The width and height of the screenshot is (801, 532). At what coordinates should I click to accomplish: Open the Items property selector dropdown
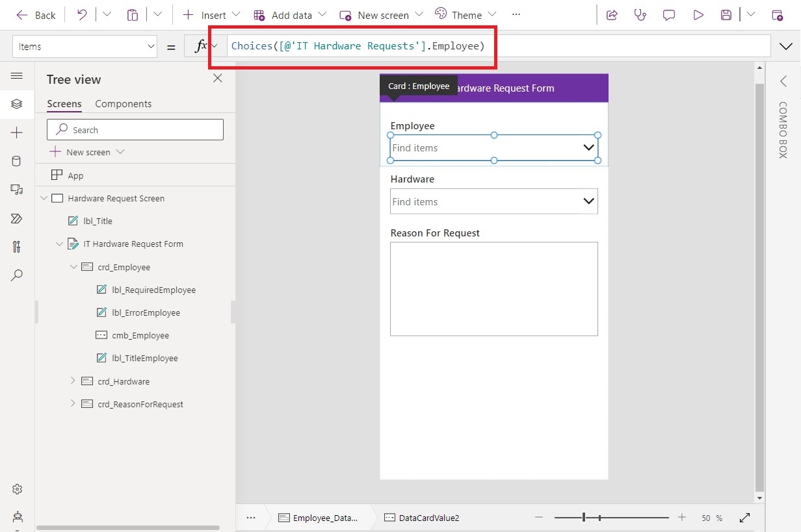click(x=150, y=46)
